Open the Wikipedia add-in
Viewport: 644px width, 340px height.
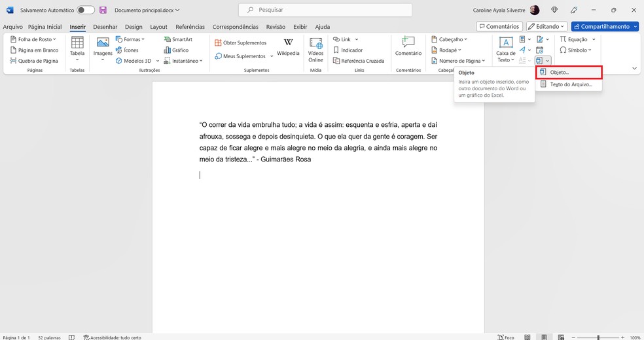[x=288, y=47]
